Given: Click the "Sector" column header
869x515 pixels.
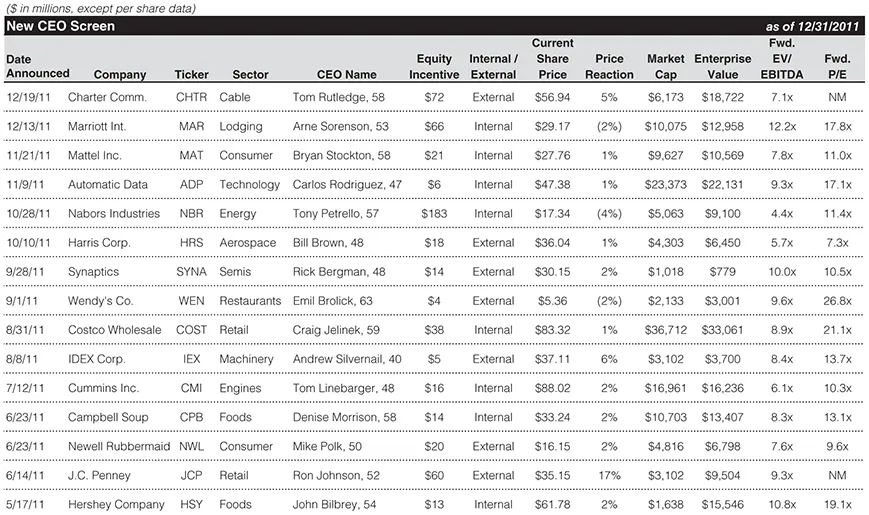Looking at the screenshot, I should (x=250, y=75).
